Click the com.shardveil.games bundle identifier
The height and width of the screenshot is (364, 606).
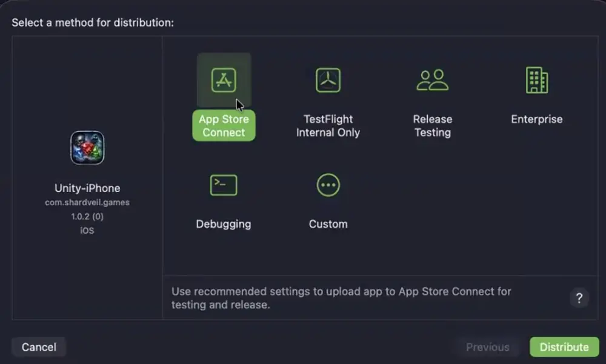point(87,202)
